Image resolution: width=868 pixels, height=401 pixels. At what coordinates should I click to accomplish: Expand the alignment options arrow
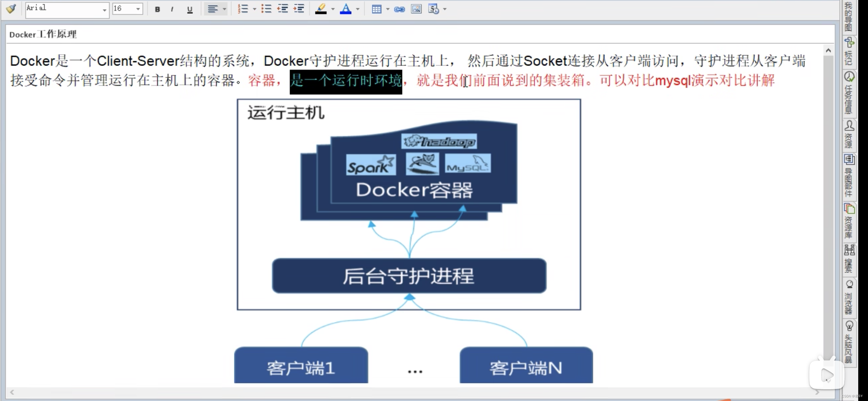pos(225,9)
